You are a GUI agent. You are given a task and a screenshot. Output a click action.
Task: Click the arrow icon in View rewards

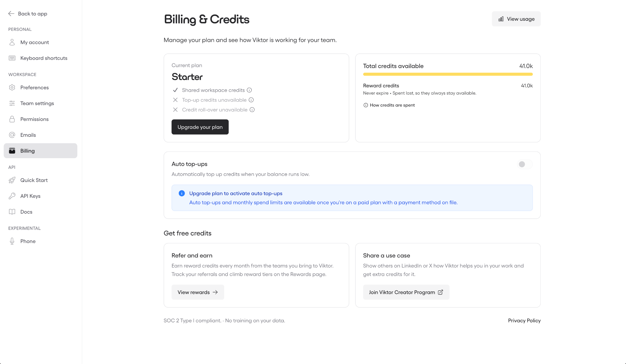[x=215, y=292]
